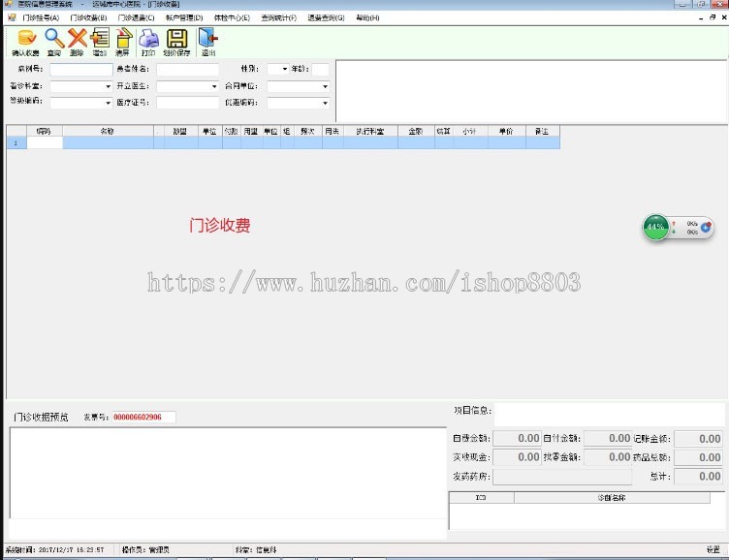Focus the 病例号 case number field
This screenshot has height=560, width=729.
click(x=81, y=69)
